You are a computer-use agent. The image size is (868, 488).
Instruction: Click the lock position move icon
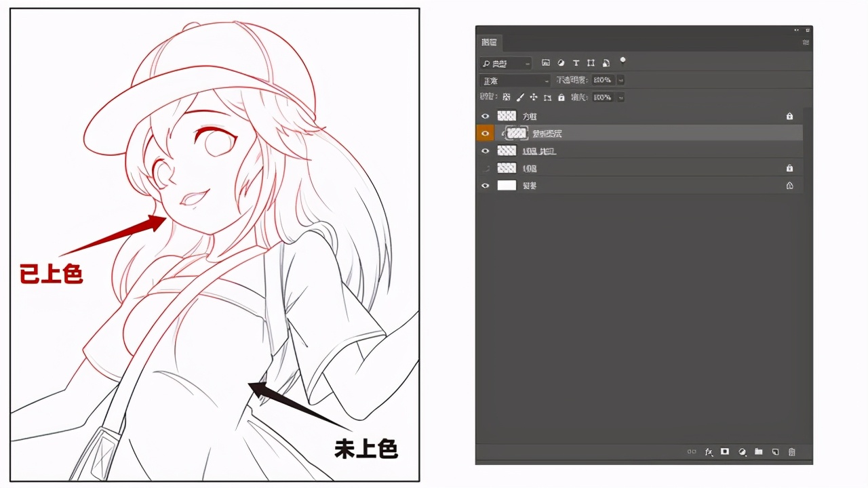tap(534, 98)
